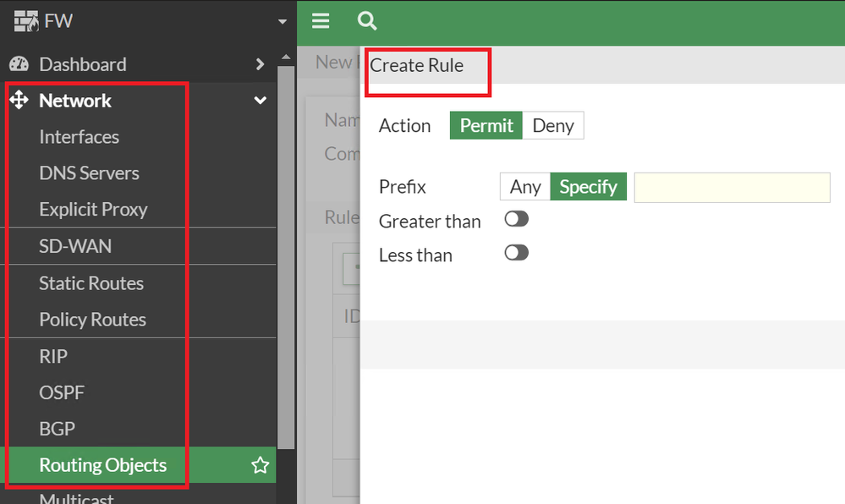
Task: Choose Any for the Prefix
Action: click(x=525, y=187)
